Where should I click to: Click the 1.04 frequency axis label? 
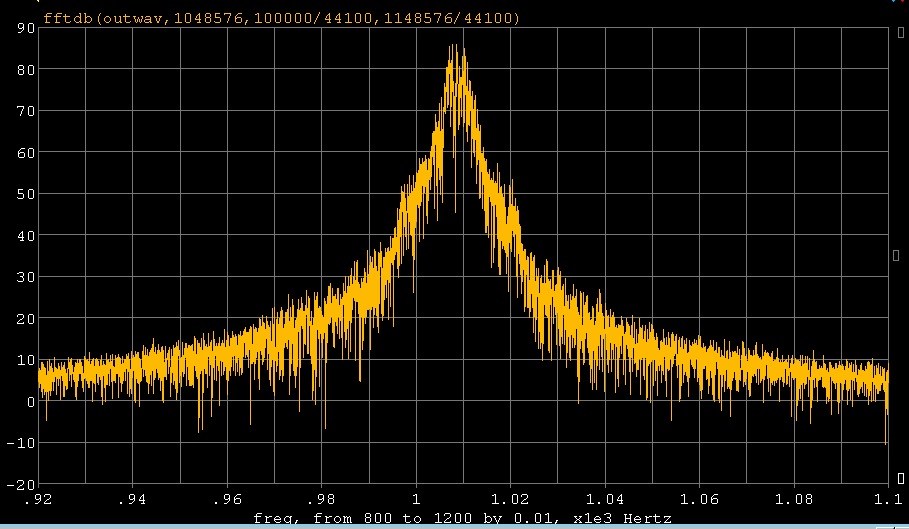(605, 499)
